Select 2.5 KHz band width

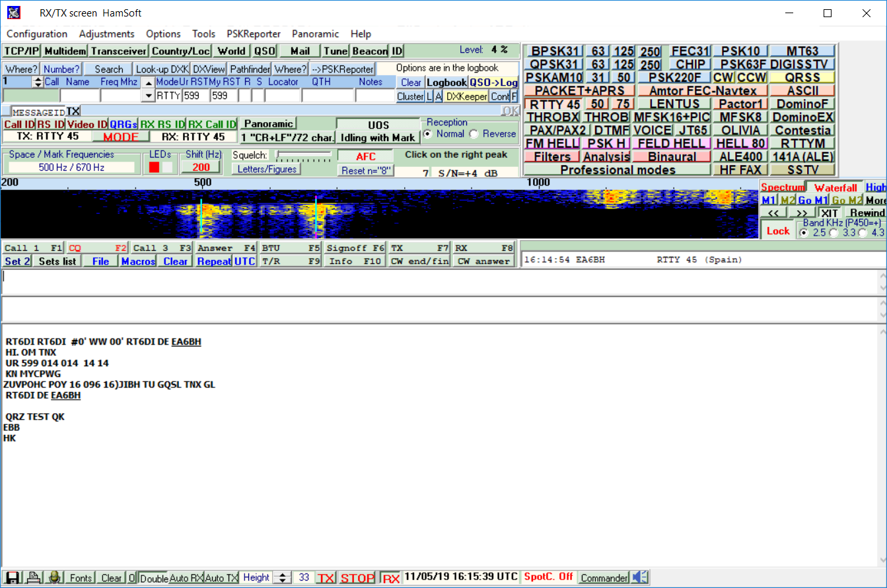click(x=804, y=232)
